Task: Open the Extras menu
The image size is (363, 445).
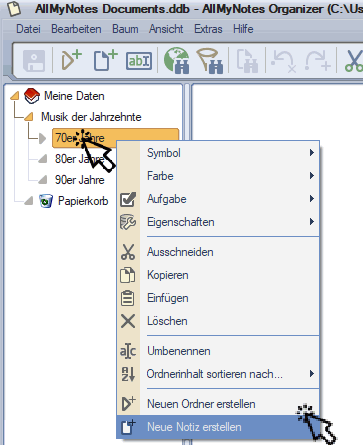Action: (x=208, y=29)
